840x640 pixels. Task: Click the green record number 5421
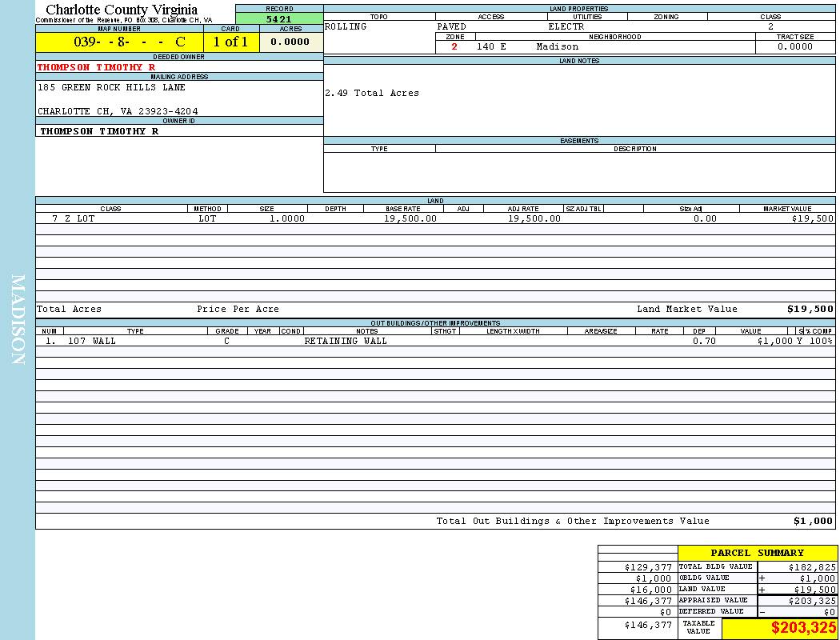(278, 19)
